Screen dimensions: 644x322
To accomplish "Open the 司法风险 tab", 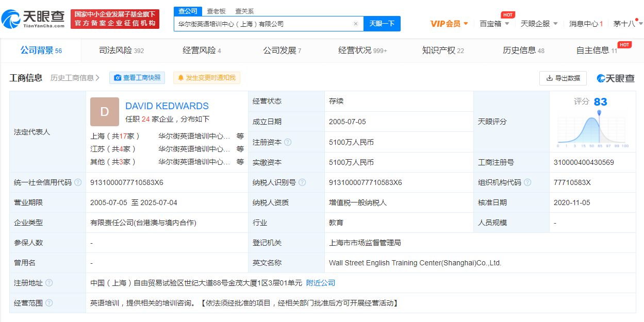I will tap(122, 50).
